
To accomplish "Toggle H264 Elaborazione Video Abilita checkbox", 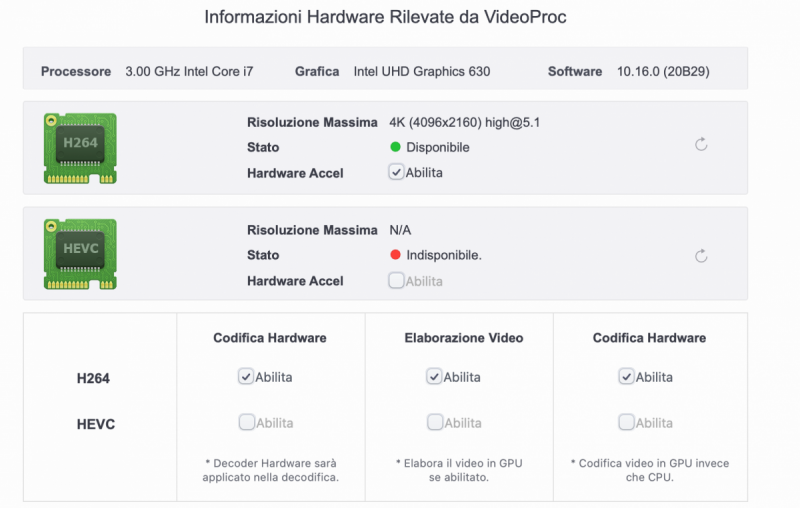I will [434, 377].
